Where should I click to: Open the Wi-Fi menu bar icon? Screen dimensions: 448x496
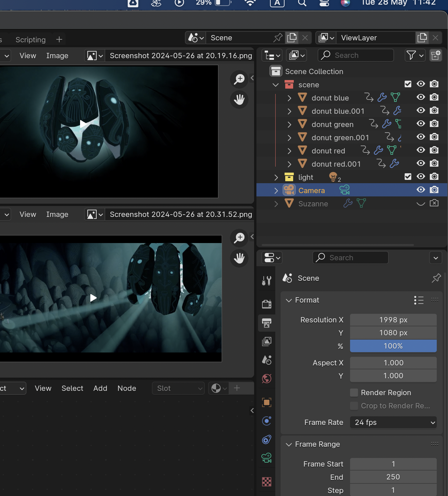(250, 3)
